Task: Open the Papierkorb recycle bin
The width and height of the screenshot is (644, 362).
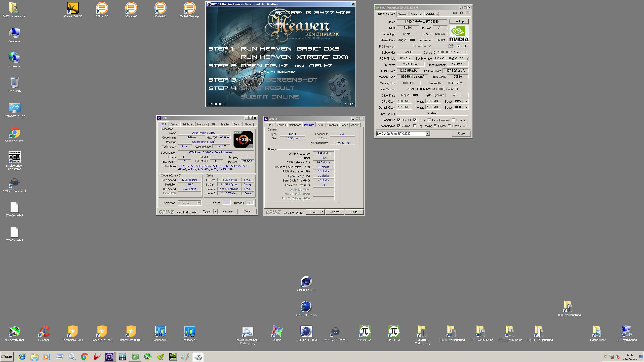Action: click(14, 85)
